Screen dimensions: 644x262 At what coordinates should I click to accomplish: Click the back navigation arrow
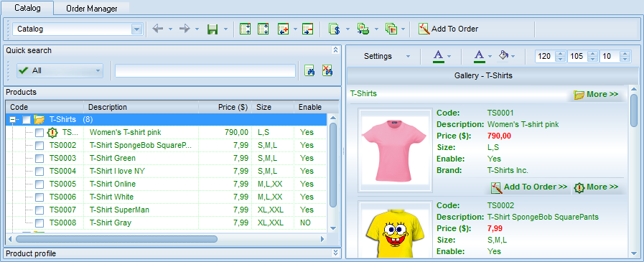[158, 29]
